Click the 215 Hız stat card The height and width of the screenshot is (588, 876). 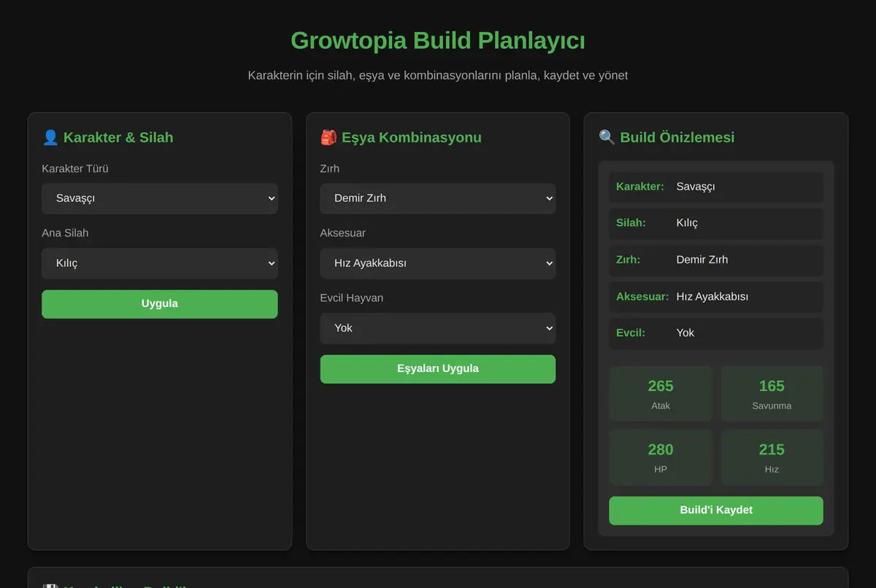[x=772, y=457]
